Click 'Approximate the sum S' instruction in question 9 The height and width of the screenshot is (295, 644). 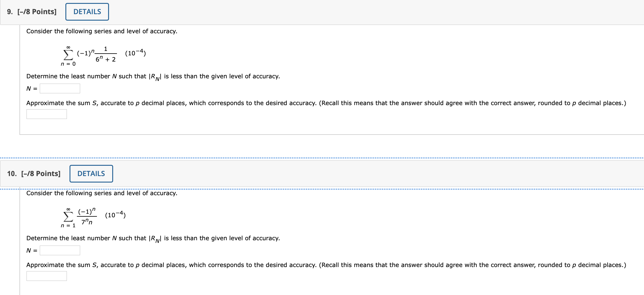pyautogui.click(x=326, y=103)
